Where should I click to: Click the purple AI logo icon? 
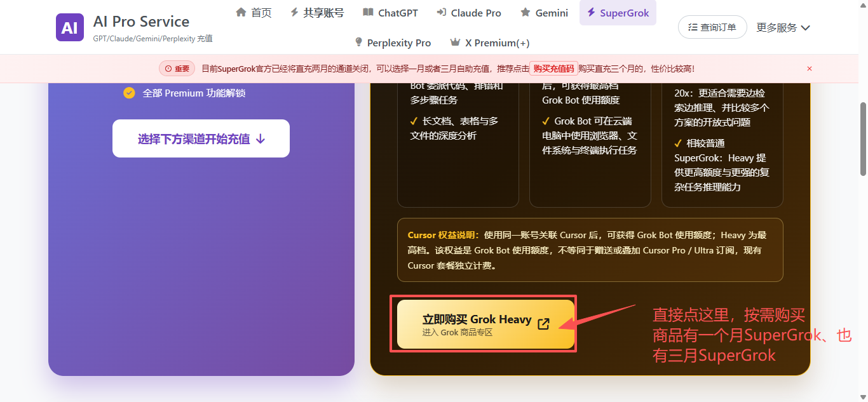[70, 27]
